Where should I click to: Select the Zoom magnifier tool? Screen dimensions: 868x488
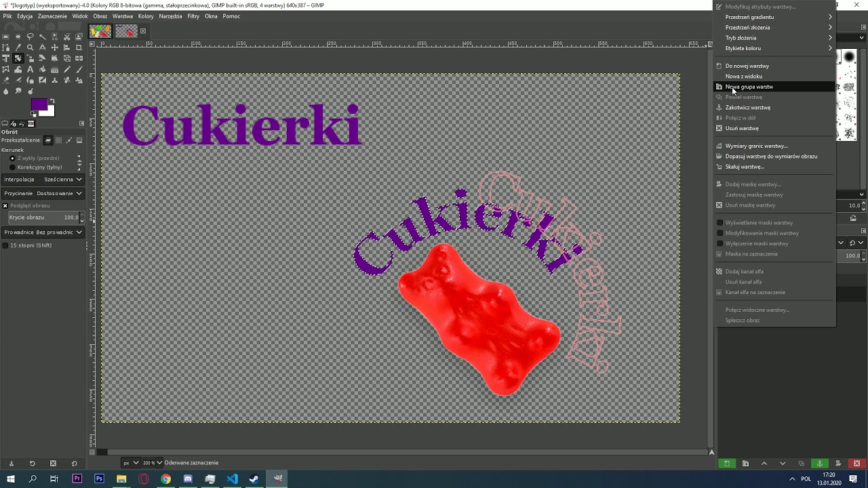pos(30,47)
